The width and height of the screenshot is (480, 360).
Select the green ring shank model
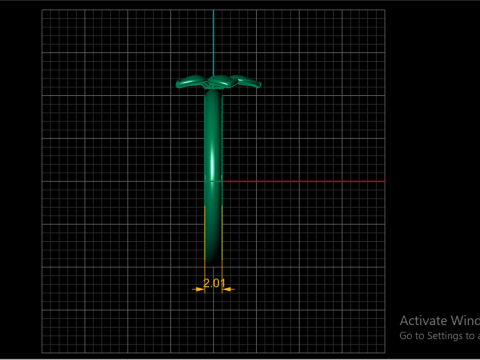213,177
